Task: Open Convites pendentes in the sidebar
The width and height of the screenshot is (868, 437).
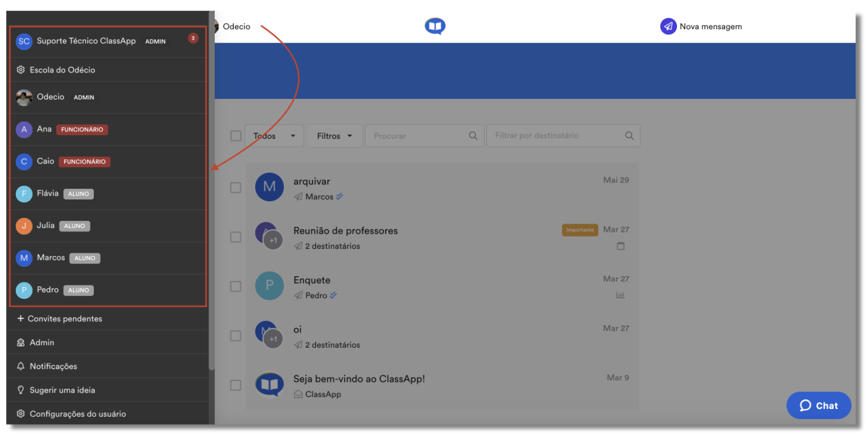Action: pyautogui.click(x=107, y=318)
